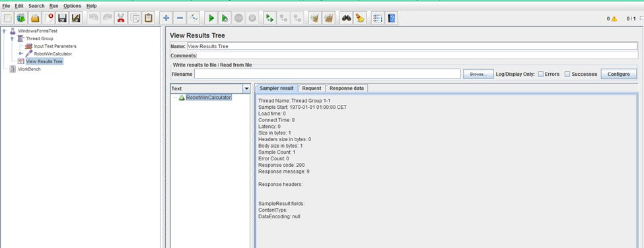644x248 pixels.
Task: Open the File menu
Action: (x=6, y=6)
